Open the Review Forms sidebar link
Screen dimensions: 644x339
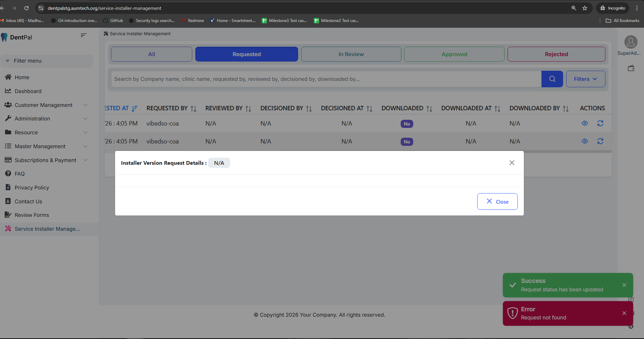(32, 215)
